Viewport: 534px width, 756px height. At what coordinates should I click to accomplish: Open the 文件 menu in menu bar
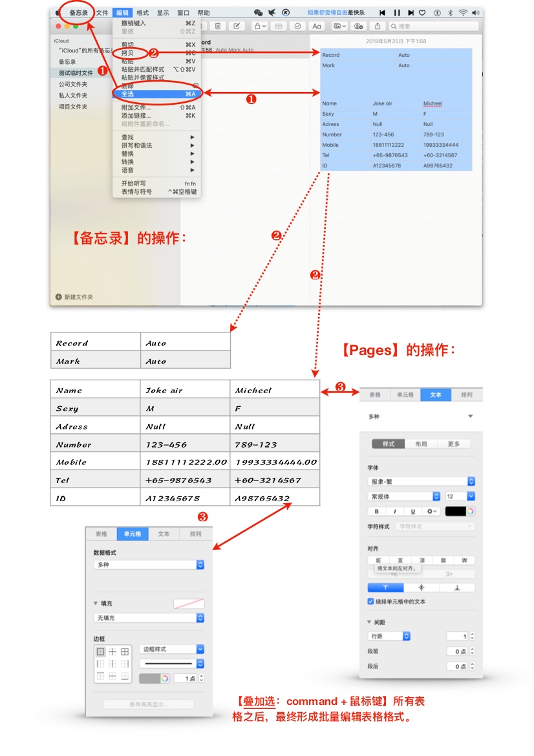click(x=102, y=12)
